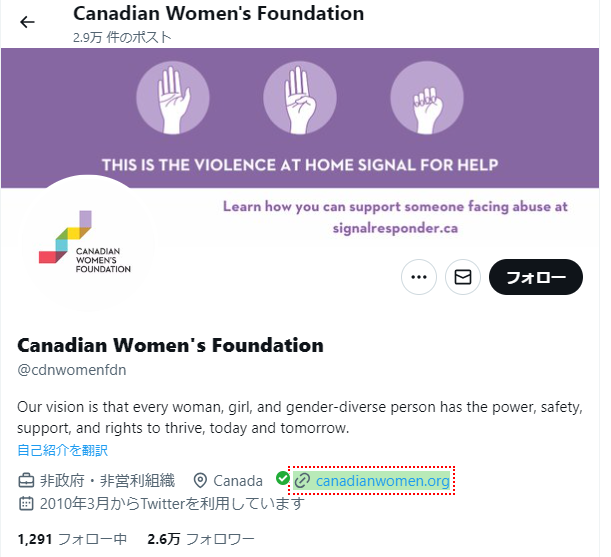Click the @cdnwomenfdn handle text
This screenshot has height=557, width=611.
pyautogui.click(x=72, y=370)
